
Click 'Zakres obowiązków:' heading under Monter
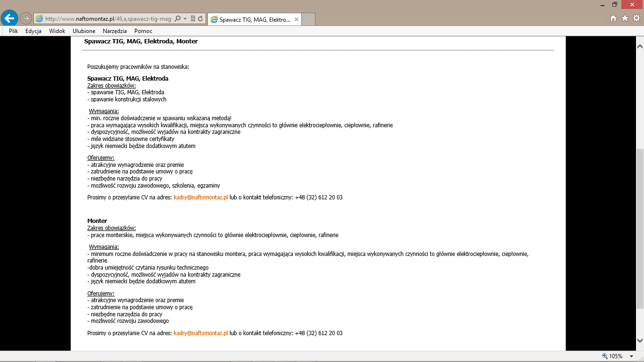[111, 228]
